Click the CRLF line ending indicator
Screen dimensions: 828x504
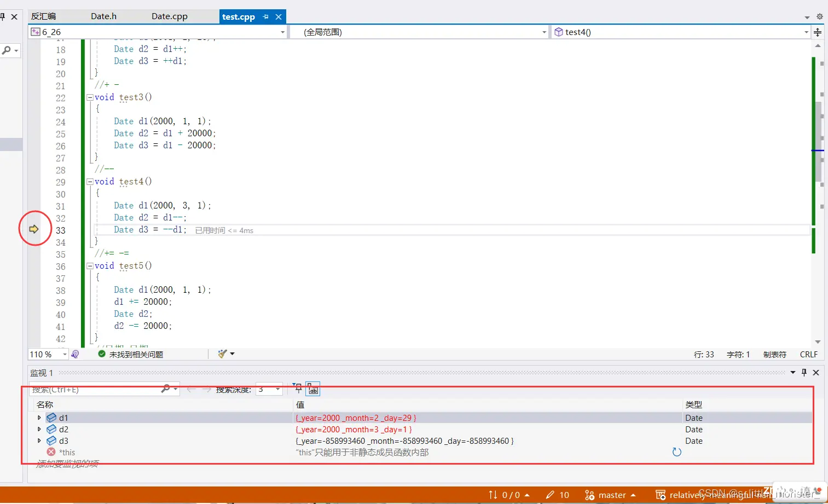point(808,355)
